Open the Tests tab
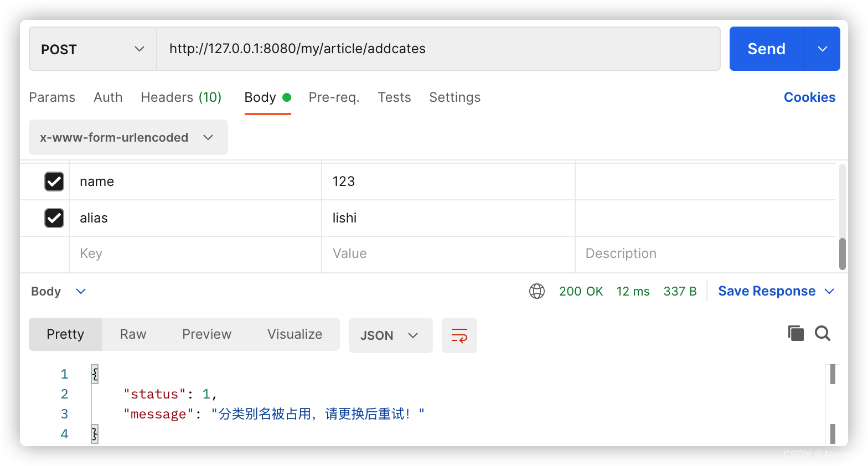The image size is (868, 466). coord(395,97)
